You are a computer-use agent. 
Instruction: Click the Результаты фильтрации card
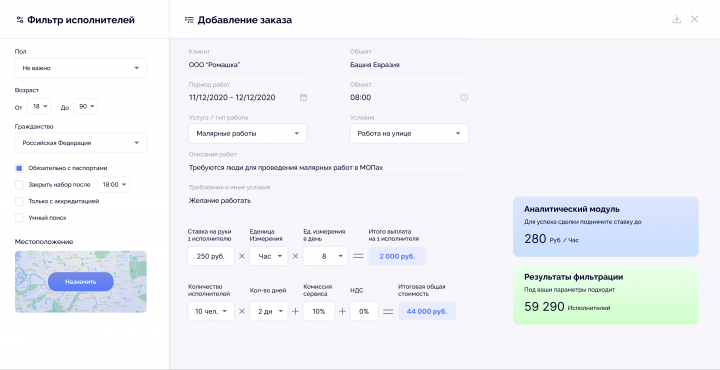pos(606,295)
